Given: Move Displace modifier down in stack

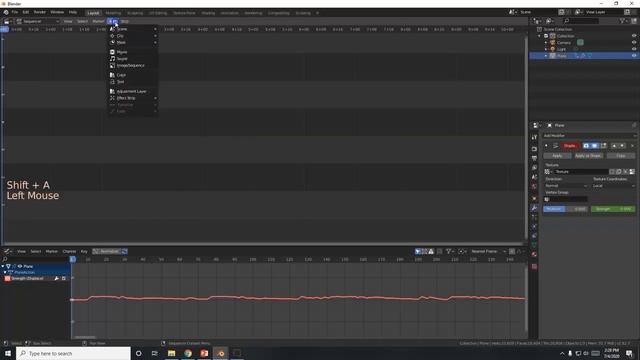Looking at the screenshot, I should pyautogui.click(x=622, y=146).
